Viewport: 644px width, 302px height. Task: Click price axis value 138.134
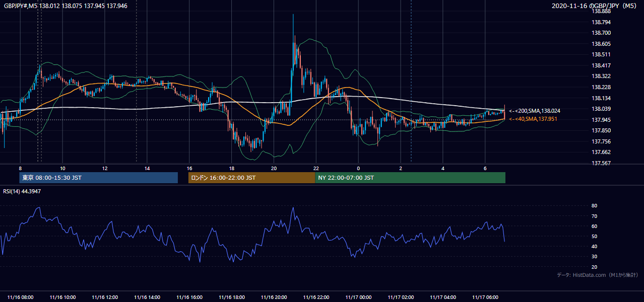[601, 98]
